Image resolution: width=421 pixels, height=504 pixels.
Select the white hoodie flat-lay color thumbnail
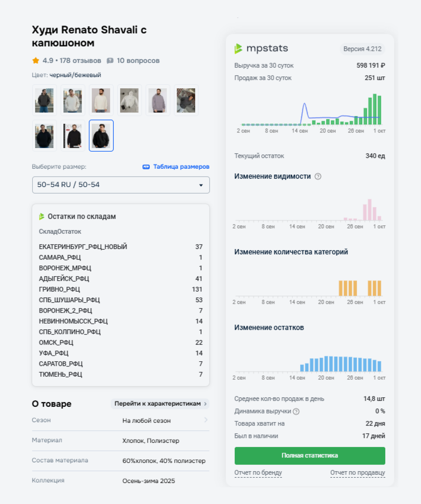click(x=129, y=100)
